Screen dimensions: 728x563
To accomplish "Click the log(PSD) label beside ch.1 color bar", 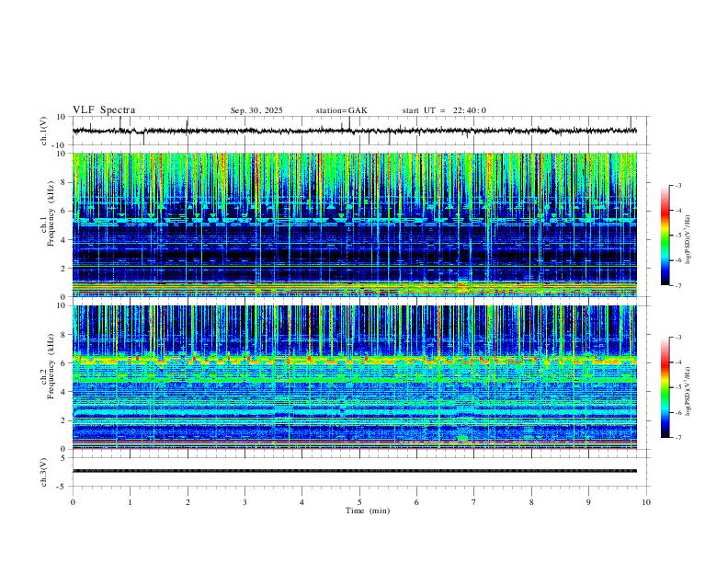I will (x=688, y=239).
